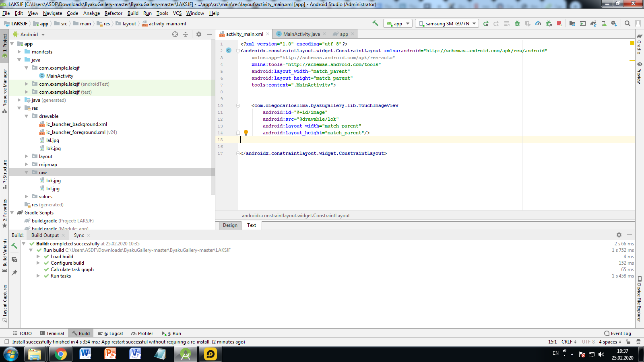
Task: Hide the Project panel with minus icon
Action: pyautogui.click(x=209, y=34)
